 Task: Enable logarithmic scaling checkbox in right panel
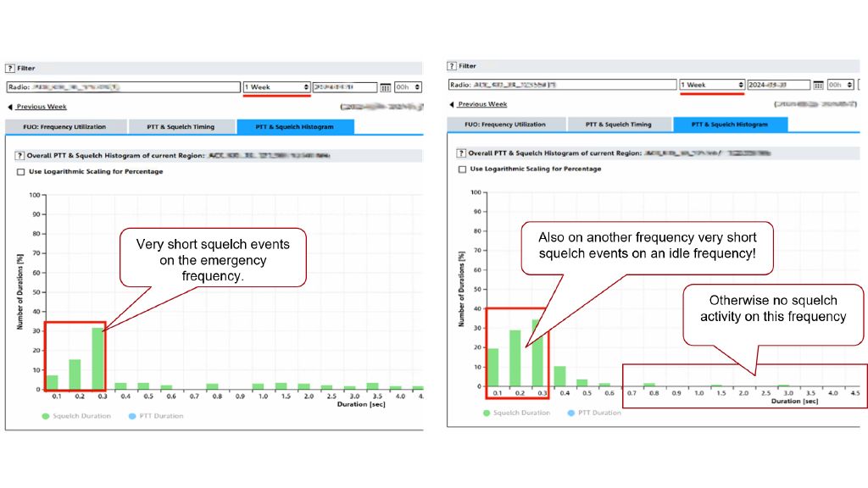461,169
